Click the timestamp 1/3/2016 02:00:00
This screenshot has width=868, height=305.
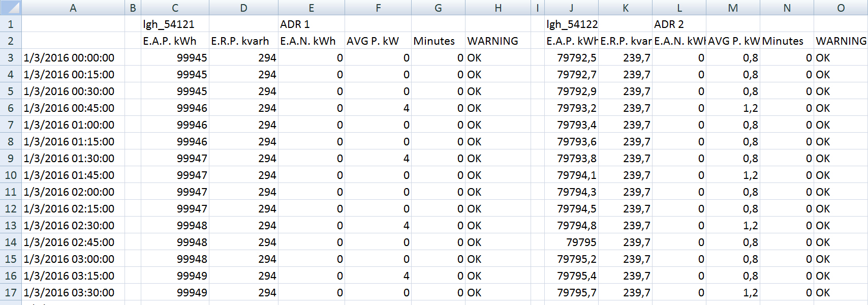(x=73, y=192)
